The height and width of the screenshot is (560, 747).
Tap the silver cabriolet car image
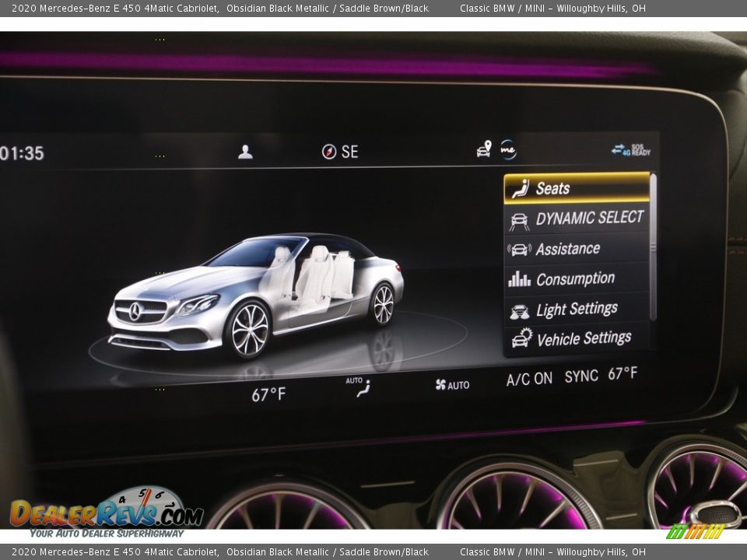click(256, 296)
